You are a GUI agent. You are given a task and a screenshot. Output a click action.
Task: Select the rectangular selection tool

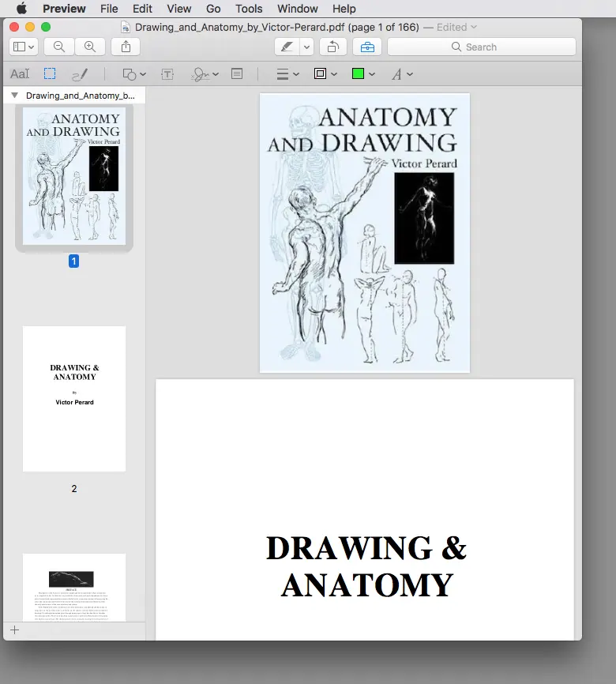coord(50,74)
